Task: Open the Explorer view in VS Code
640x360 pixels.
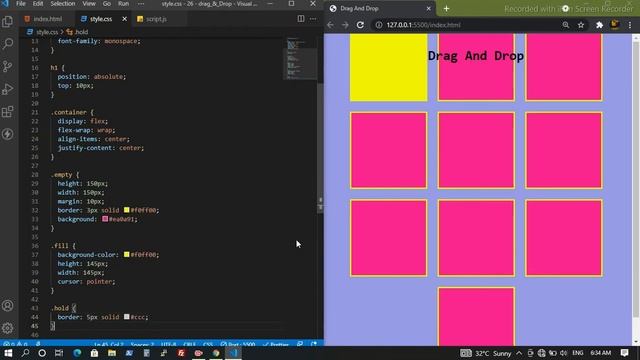Action: (x=7, y=21)
